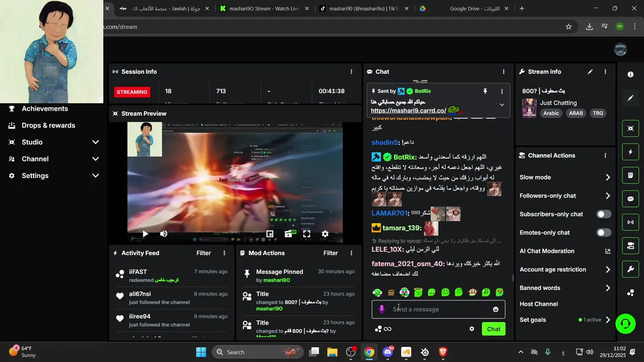Screen dimensions: 644x362
Task: Bookmark page with star icon
Action: tap(569, 27)
